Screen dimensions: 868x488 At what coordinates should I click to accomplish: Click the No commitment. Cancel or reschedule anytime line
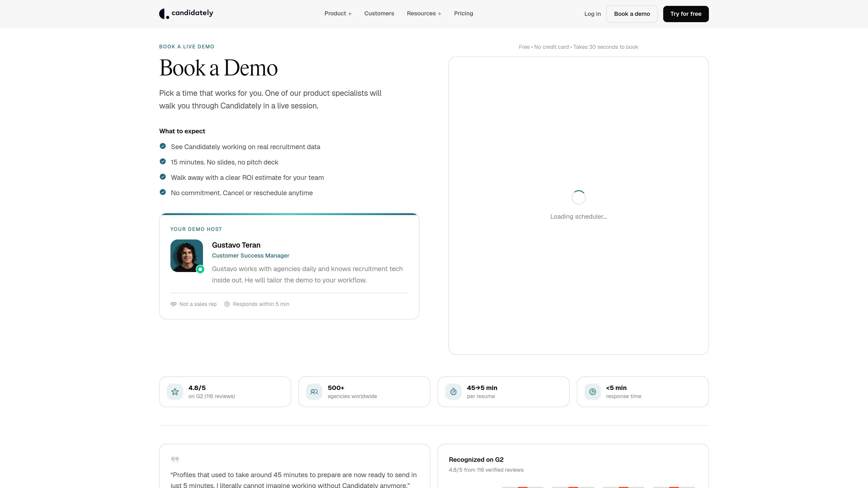pos(242,193)
